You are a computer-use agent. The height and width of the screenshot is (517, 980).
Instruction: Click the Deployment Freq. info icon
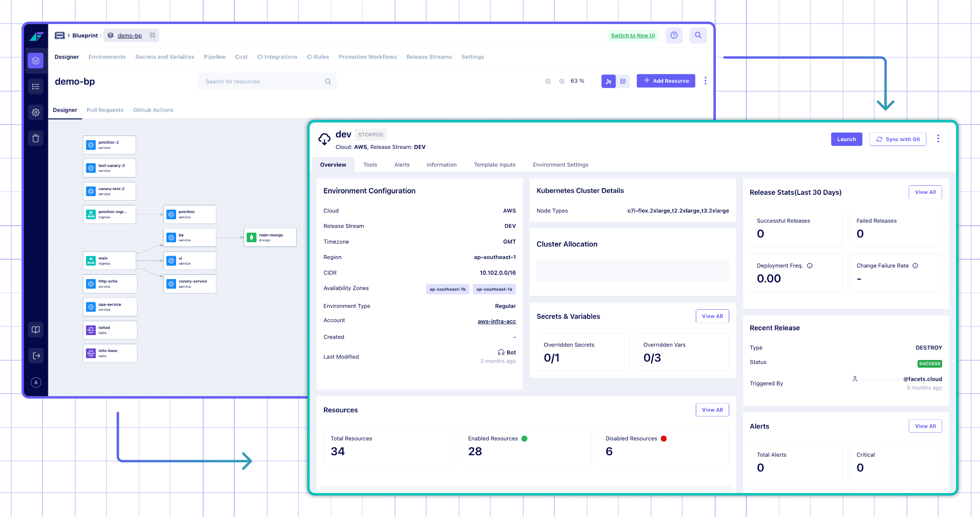coord(810,266)
